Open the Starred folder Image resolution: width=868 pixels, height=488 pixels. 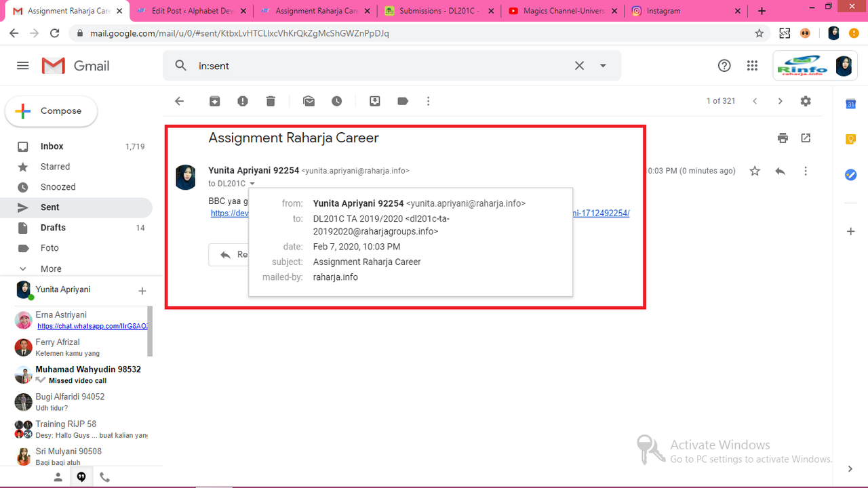(x=76, y=167)
